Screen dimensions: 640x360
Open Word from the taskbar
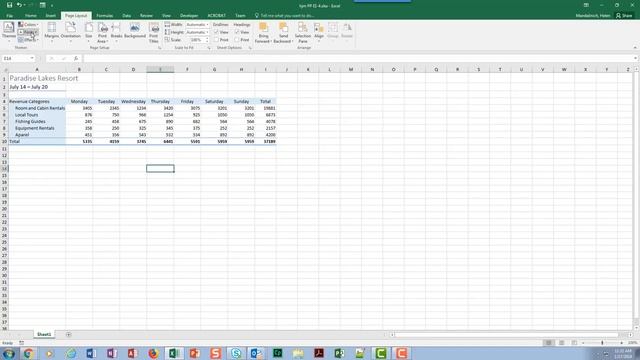(x=91, y=353)
